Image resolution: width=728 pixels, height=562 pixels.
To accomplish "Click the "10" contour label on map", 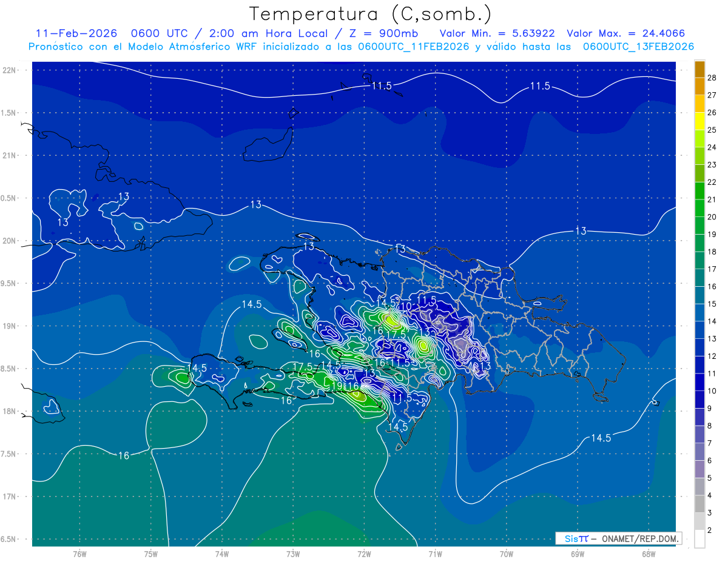I will click(x=406, y=306).
